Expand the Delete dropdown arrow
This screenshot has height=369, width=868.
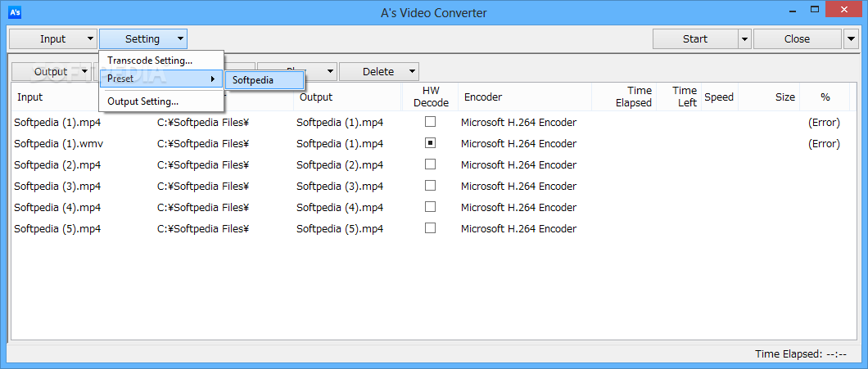pyautogui.click(x=412, y=71)
